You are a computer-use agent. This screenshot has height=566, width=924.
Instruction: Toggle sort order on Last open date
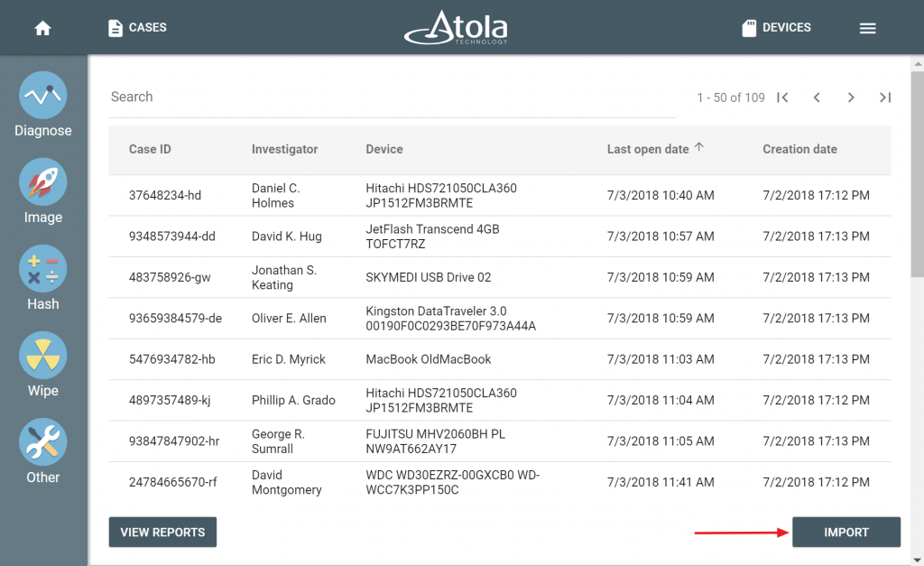point(649,149)
